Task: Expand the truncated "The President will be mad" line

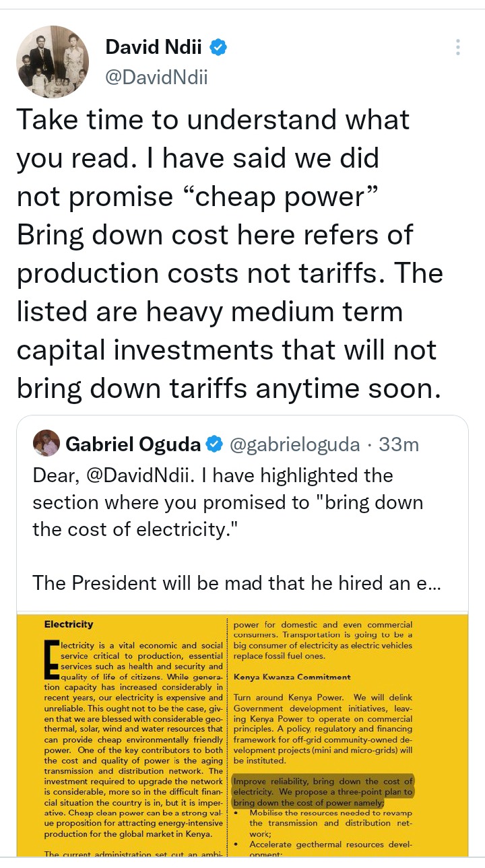Action: coord(237,582)
